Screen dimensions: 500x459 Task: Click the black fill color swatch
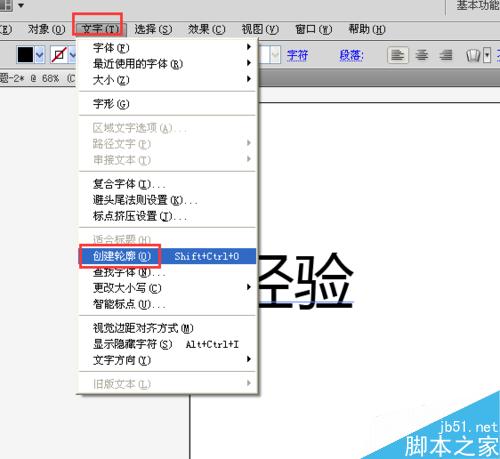coord(25,55)
